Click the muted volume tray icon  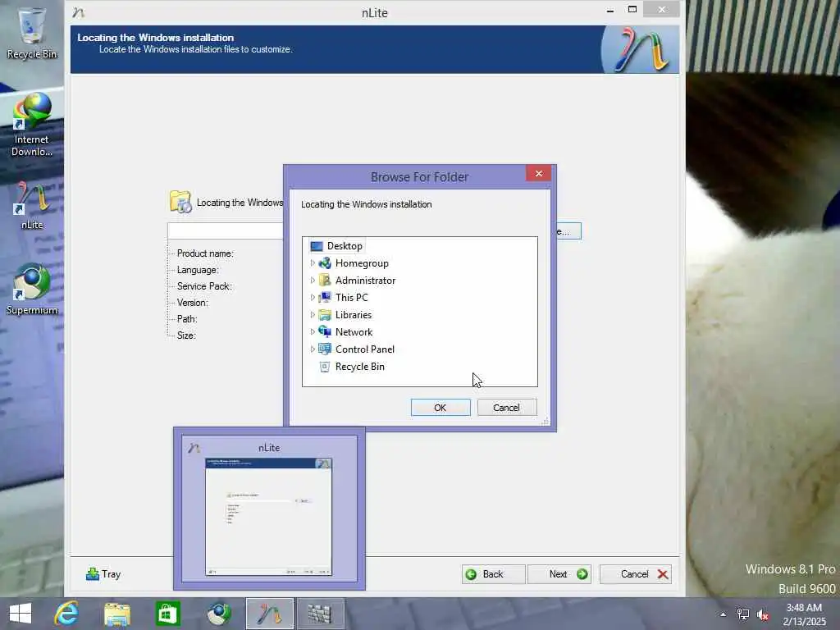tap(763, 615)
